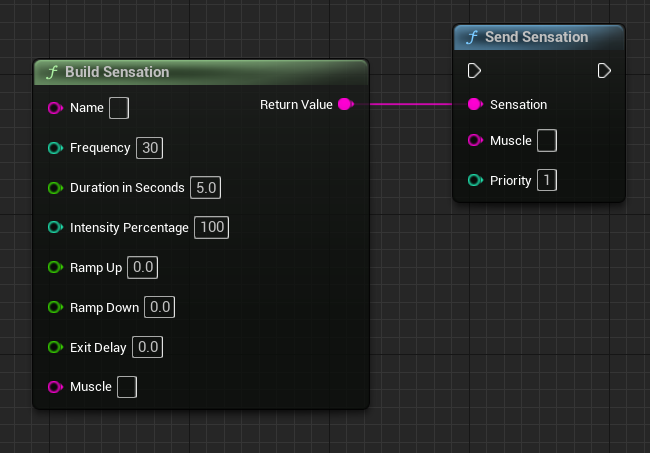Click Send Sensation's input execution pin
Viewport: 650px width, 453px height.
coord(475,71)
